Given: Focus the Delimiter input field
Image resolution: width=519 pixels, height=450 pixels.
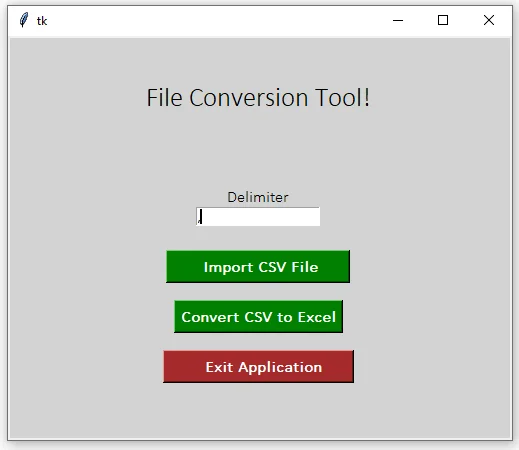Looking at the screenshot, I should tap(258, 217).
